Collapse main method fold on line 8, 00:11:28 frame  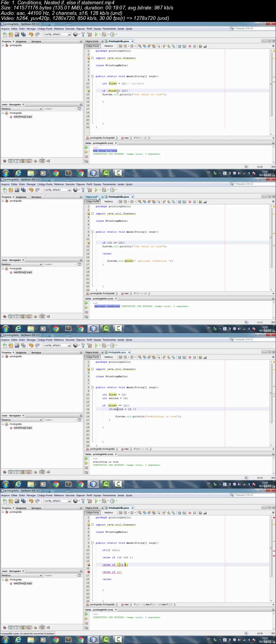tap(92, 387)
